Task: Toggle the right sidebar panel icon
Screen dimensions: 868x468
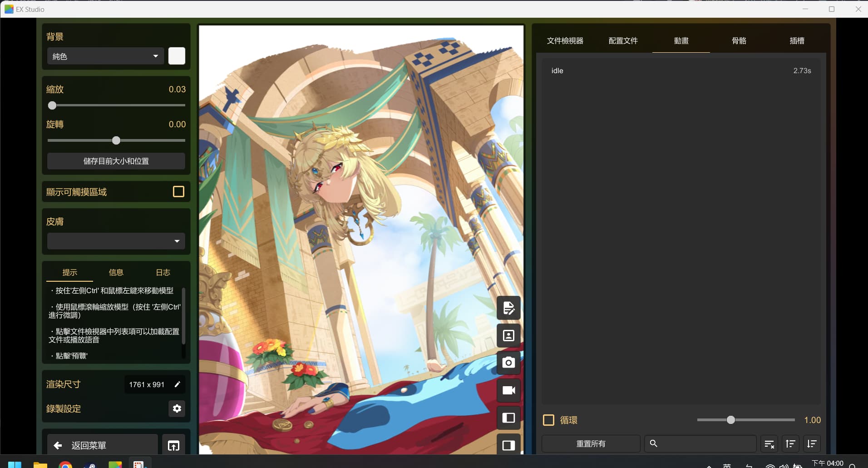Action: click(508, 445)
